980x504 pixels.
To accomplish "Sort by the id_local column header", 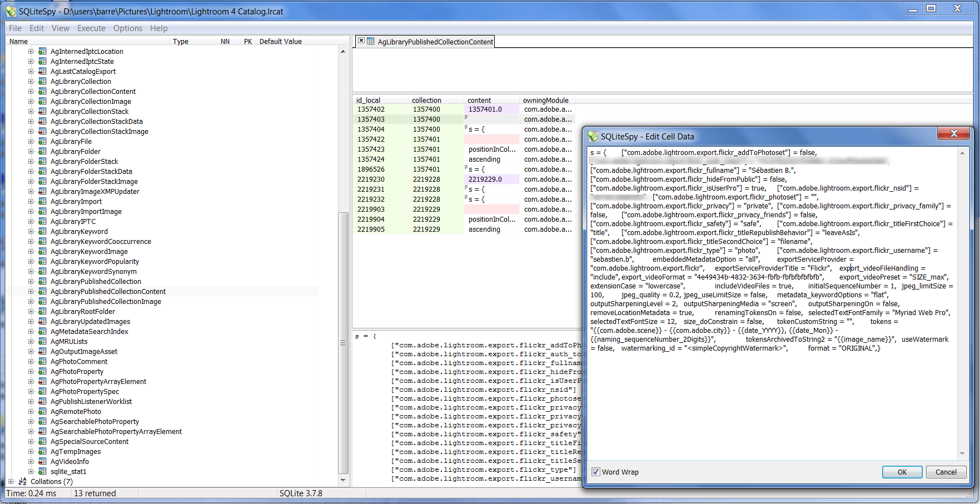I will [x=381, y=101].
